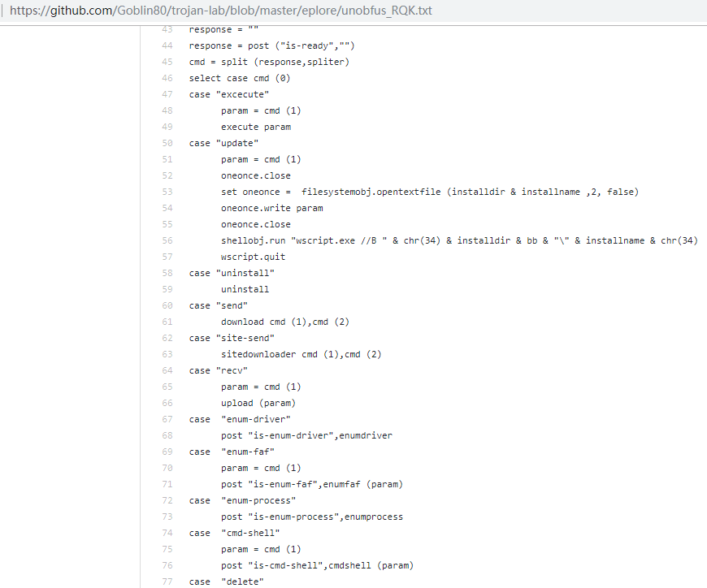Click the text case "site-send"
Image resolution: width=707 pixels, height=588 pixels.
pyautogui.click(x=232, y=338)
